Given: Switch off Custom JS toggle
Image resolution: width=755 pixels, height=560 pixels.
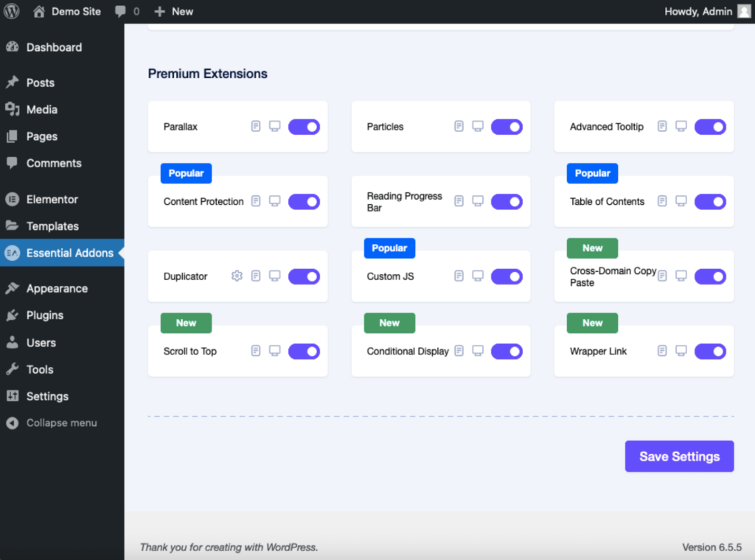Looking at the screenshot, I should (507, 276).
